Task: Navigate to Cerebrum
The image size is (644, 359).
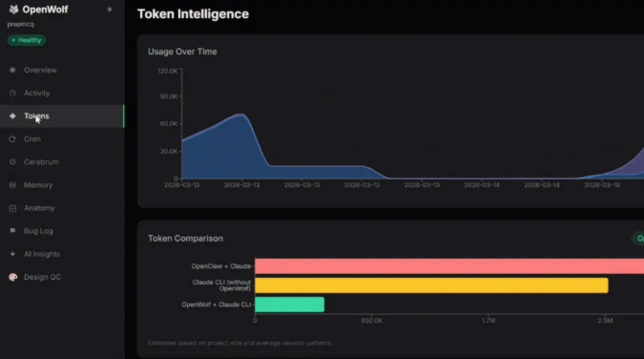Action: [x=62, y=162]
